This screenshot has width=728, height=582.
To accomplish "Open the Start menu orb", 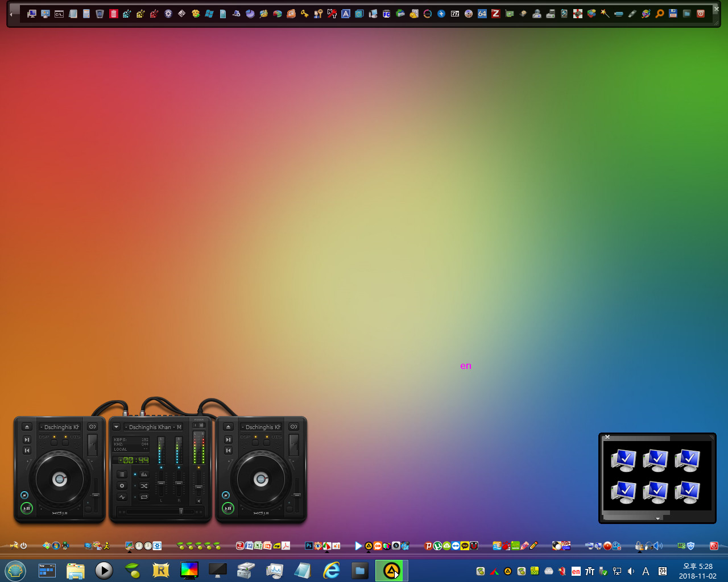I will coord(15,570).
